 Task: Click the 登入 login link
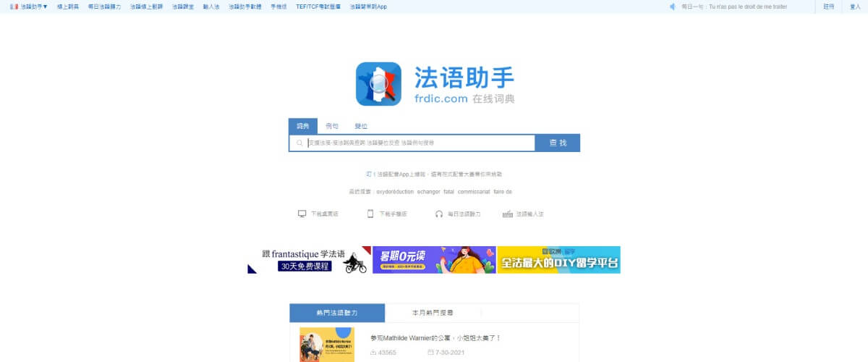[x=855, y=7]
